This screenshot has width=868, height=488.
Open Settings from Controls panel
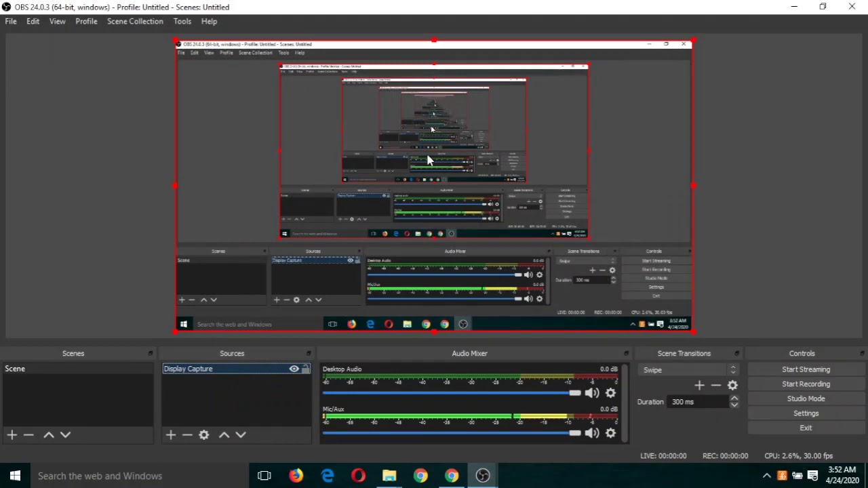point(806,413)
